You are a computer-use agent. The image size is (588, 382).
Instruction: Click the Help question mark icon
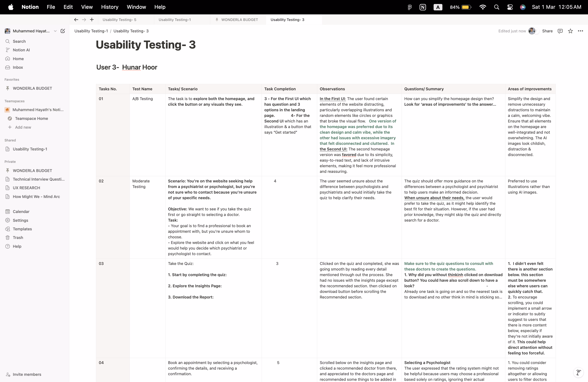[8, 247]
